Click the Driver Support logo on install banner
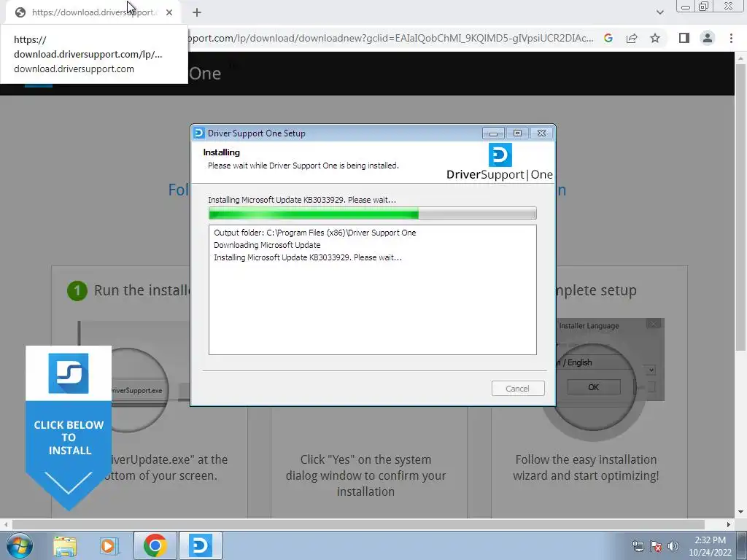The height and width of the screenshot is (560, 747). [69, 373]
